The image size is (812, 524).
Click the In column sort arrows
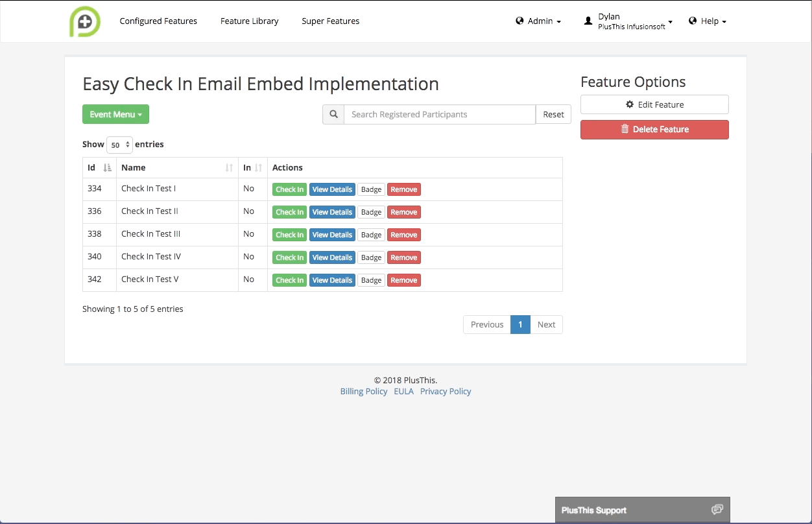coord(258,167)
